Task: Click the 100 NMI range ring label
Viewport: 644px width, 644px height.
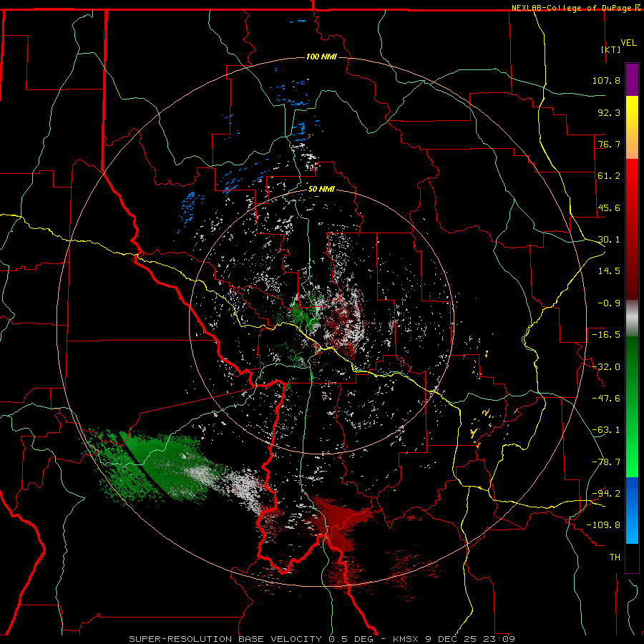Action: tap(321, 57)
